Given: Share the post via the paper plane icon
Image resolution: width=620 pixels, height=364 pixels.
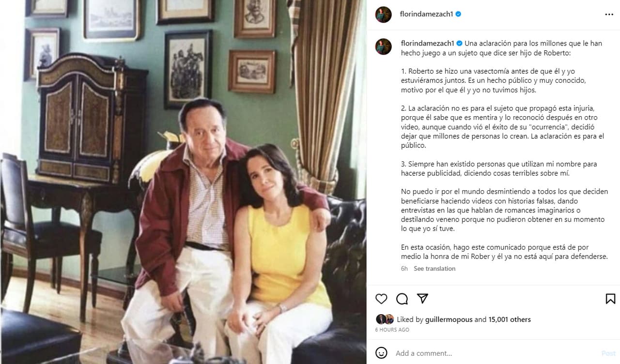Looking at the screenshot, I should click(x=423, y=299).
